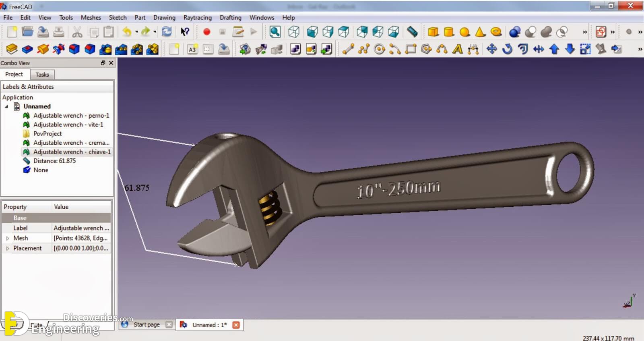
Task: Select the Draft Rotate tool
Action: point(507,49)
